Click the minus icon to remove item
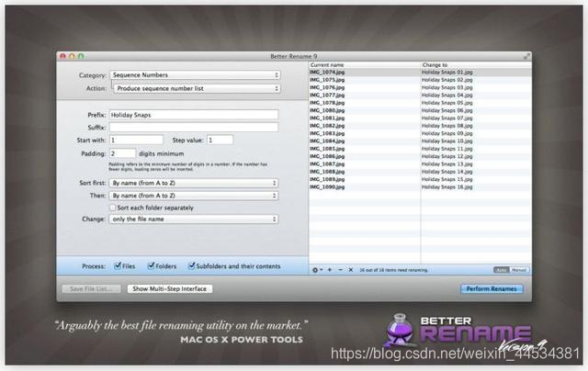Viewport: 588px width, 371px height. point(340,270)
